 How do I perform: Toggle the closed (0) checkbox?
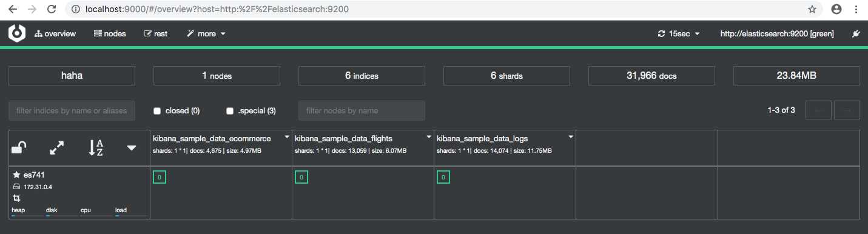[157, 111]
